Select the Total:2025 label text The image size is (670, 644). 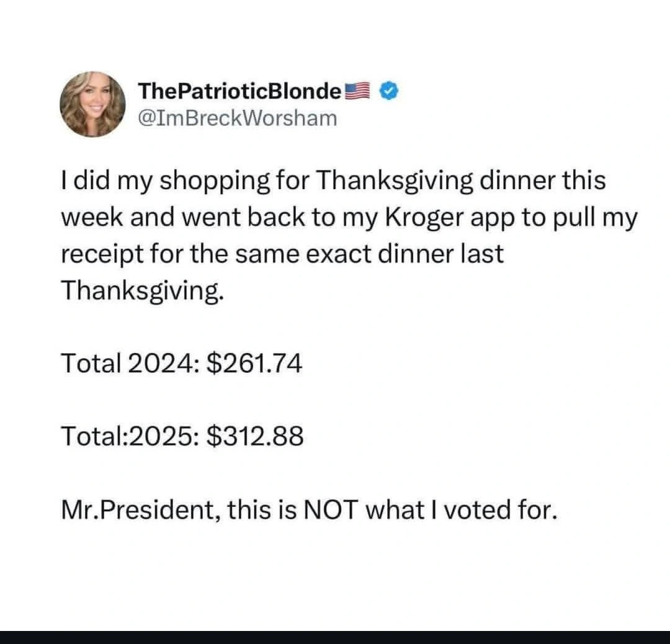pyautogui.click(x=127, y=437)
